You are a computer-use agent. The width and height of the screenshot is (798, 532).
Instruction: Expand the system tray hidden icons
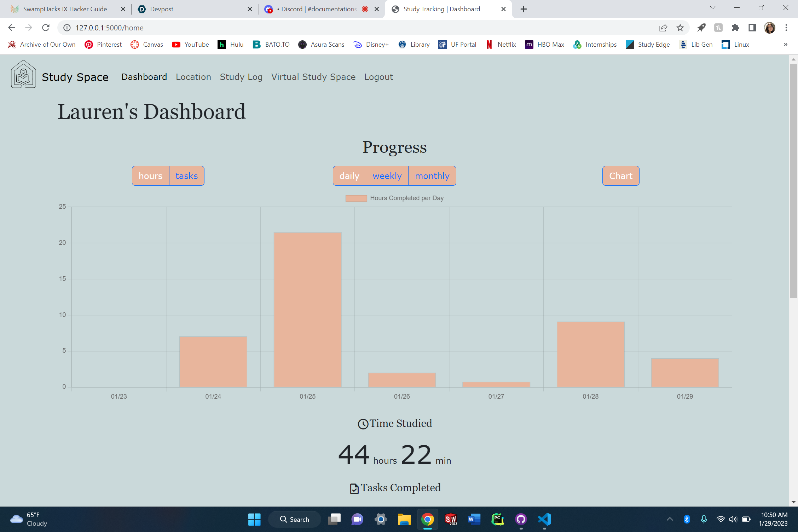pyautogui.click(x=670, y=519)
